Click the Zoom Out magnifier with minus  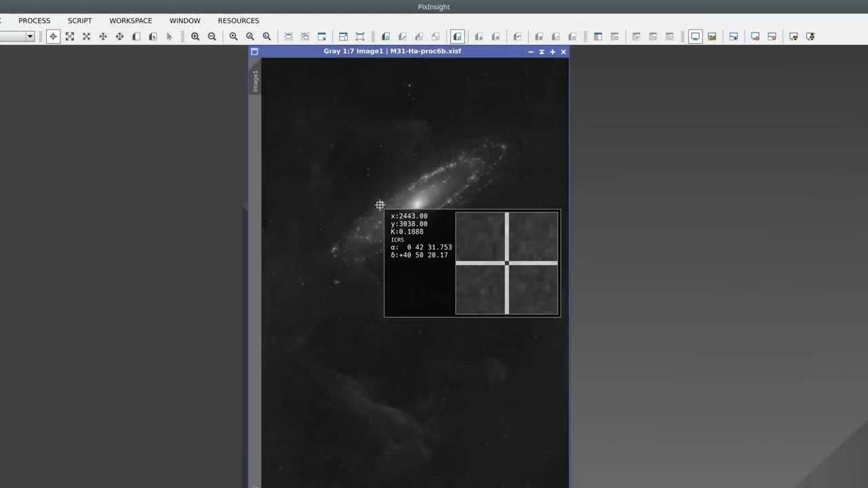pyautogui.click(x=212, y=37)
